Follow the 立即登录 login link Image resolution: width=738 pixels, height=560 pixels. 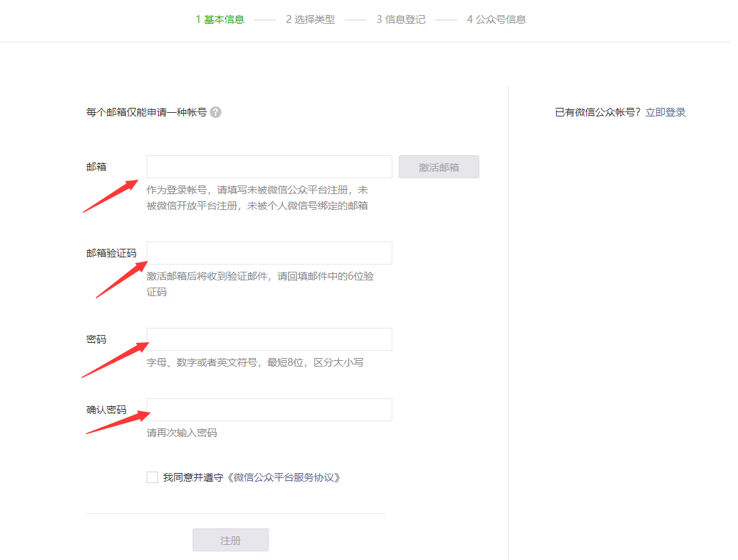tap(665, 112)
